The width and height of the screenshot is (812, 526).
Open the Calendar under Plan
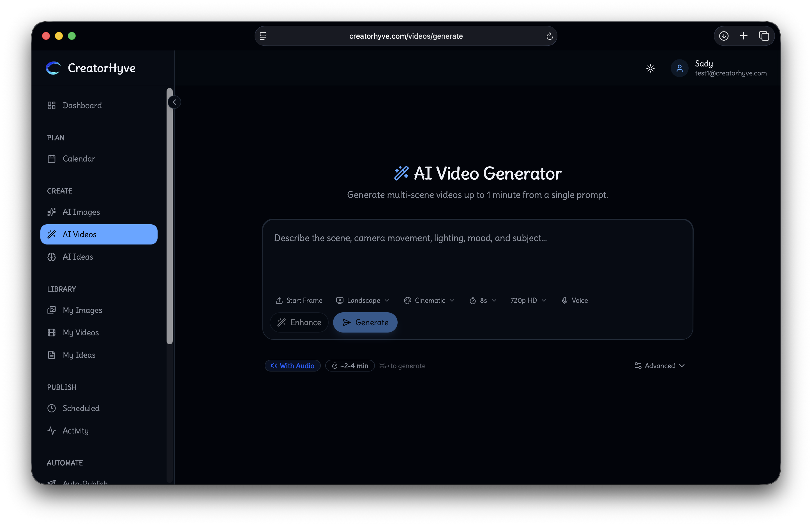tap(79, 159)
